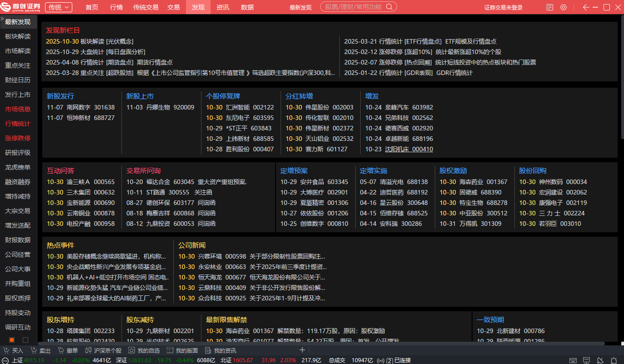Click 证券交易未登录 login link

point(503,8)
